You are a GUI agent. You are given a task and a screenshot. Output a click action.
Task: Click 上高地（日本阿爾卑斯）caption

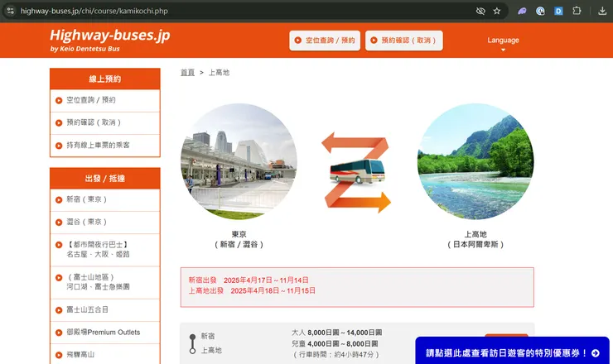[475, 239]
